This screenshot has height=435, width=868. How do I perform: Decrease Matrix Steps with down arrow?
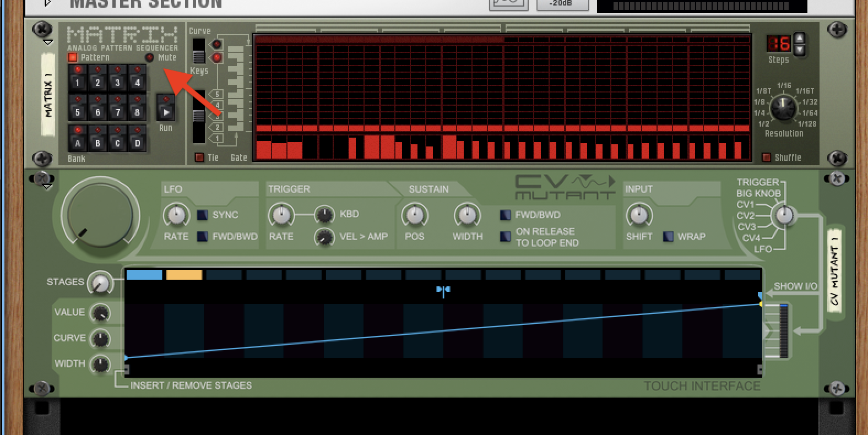click(x=800, y=50)
